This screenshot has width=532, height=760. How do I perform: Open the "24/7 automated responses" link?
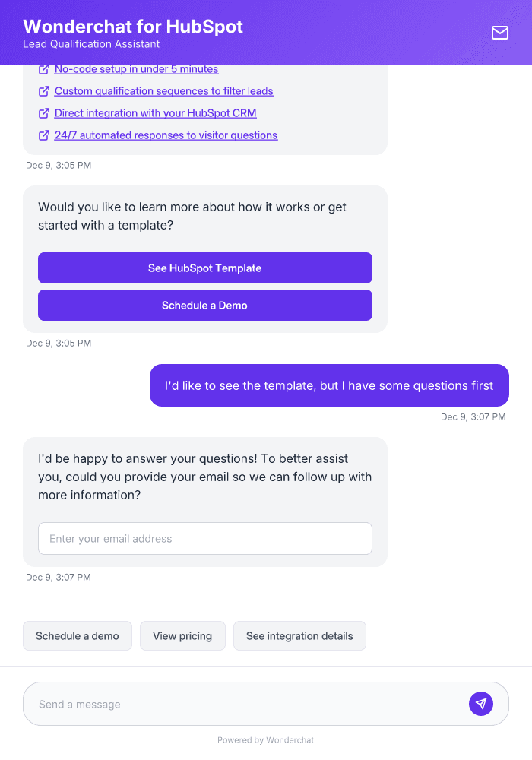166,135
